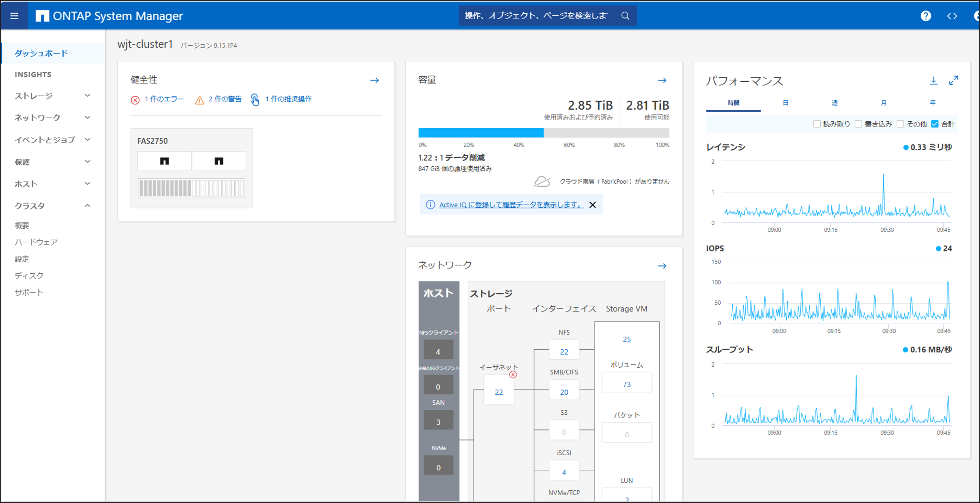This screenshot has width=980, height=503.
Task: Open サポート under クラスタ
Action: (29, 292)
